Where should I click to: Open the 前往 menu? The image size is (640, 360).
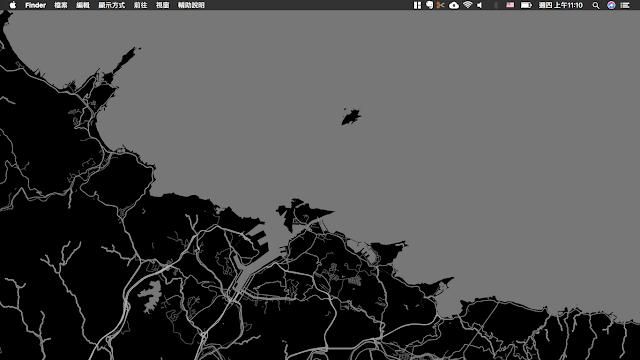140,5
